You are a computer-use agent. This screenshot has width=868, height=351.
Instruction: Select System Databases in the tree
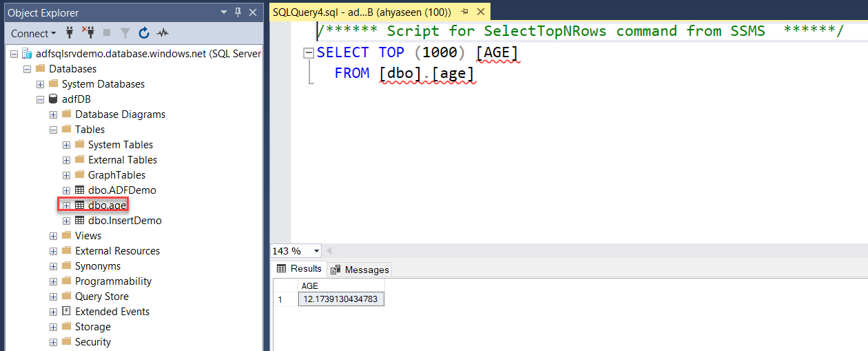click(103, 84)
